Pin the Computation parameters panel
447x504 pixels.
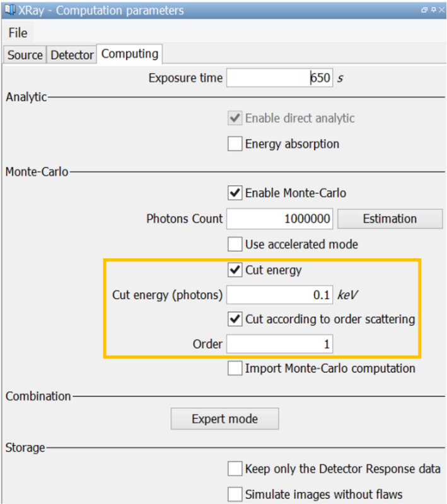432,11
